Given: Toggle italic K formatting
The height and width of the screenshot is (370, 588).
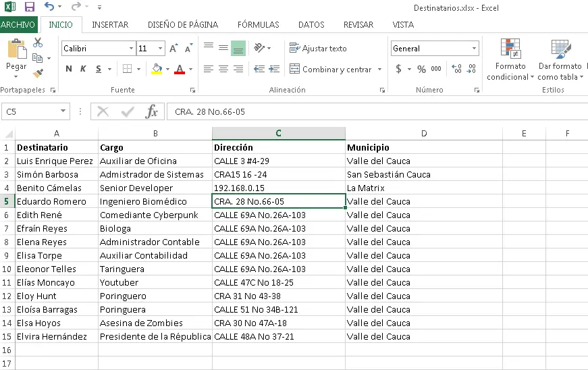Looking at the screenshot, I should point(83,69).
